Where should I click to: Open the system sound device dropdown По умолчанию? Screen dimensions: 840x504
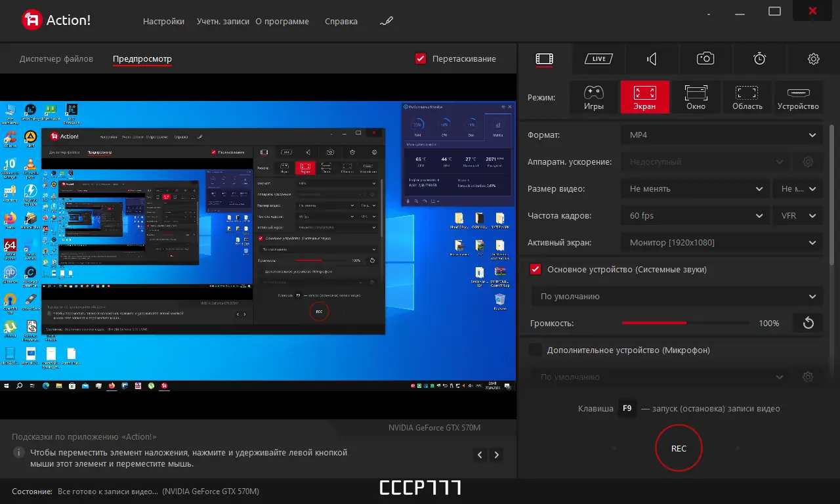point(677,296)
